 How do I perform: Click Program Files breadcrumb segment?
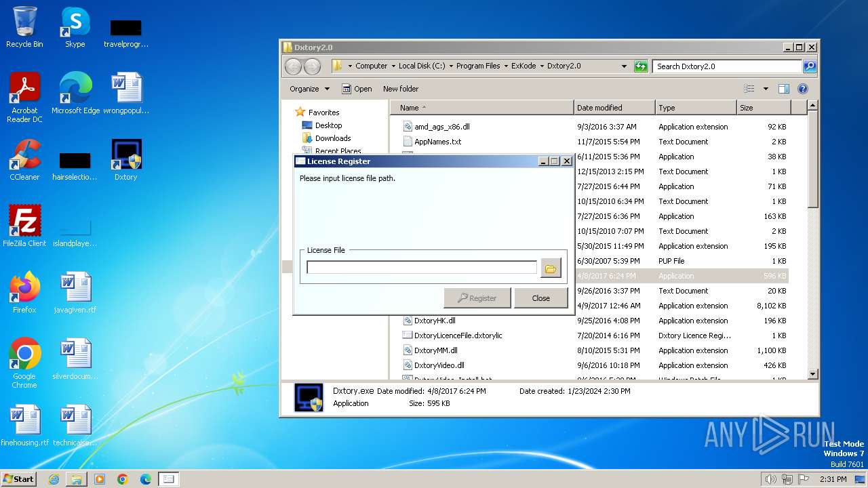click(x=478, y=66)
